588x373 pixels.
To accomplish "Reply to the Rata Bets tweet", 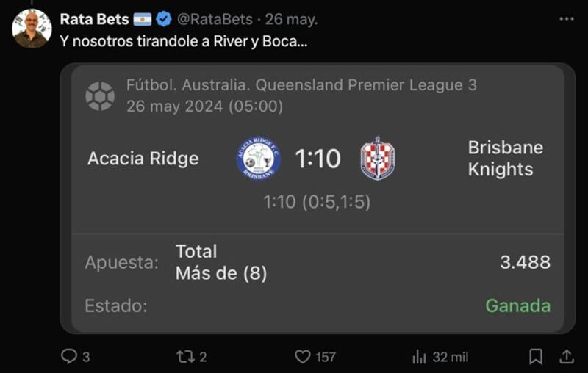I will (x=69, y=356).
